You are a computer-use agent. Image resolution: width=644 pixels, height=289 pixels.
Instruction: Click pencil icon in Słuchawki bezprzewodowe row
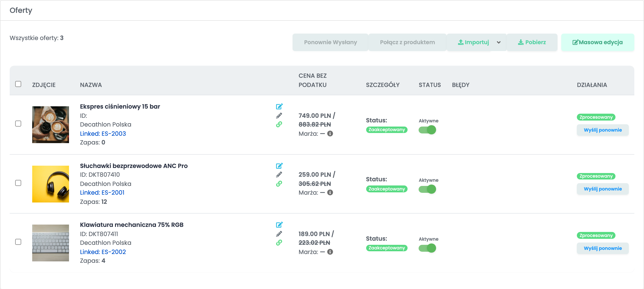click(279, 174)
